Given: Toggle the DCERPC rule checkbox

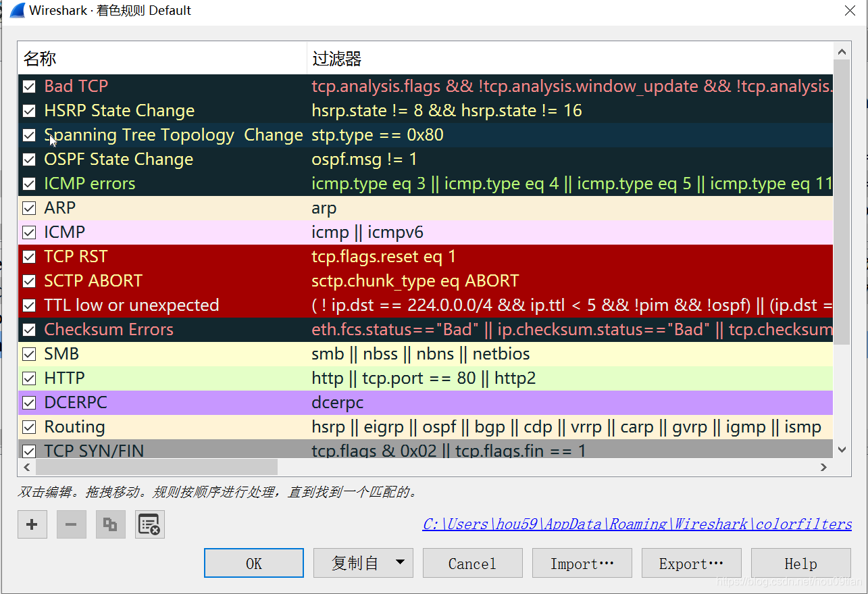Looking at the screenshot, I should click(29, 403).
